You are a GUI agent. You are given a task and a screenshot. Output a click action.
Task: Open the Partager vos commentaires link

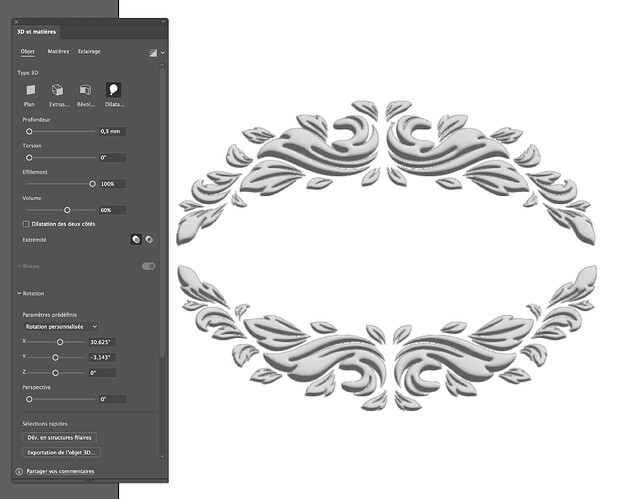(x=60, y=472)
